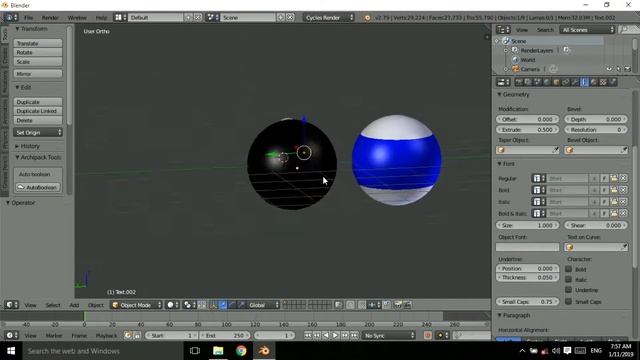Open the timeline Playback menu
This screenshot has height=360, width=640.
pyautogui.click(x=106, y=335)
